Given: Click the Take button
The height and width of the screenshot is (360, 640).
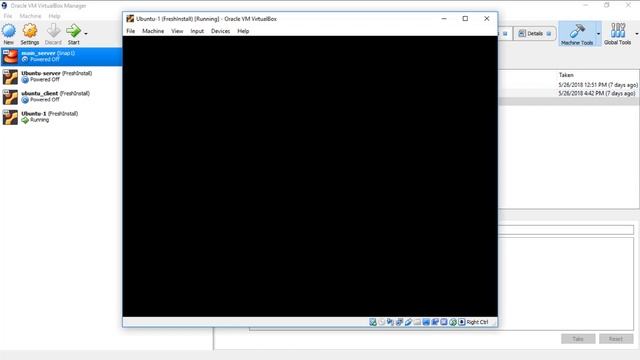Looking at the screenshot, I should pyautogui.click(x=578, y=339).
